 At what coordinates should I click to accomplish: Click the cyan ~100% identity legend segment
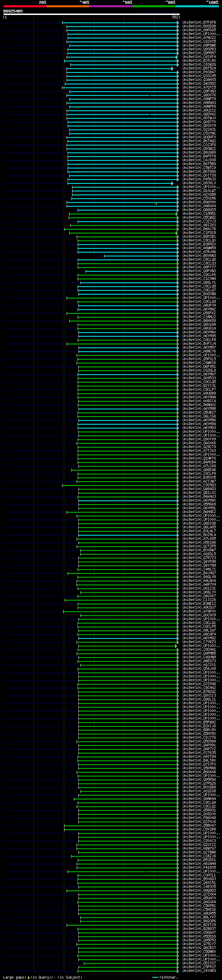197,6
